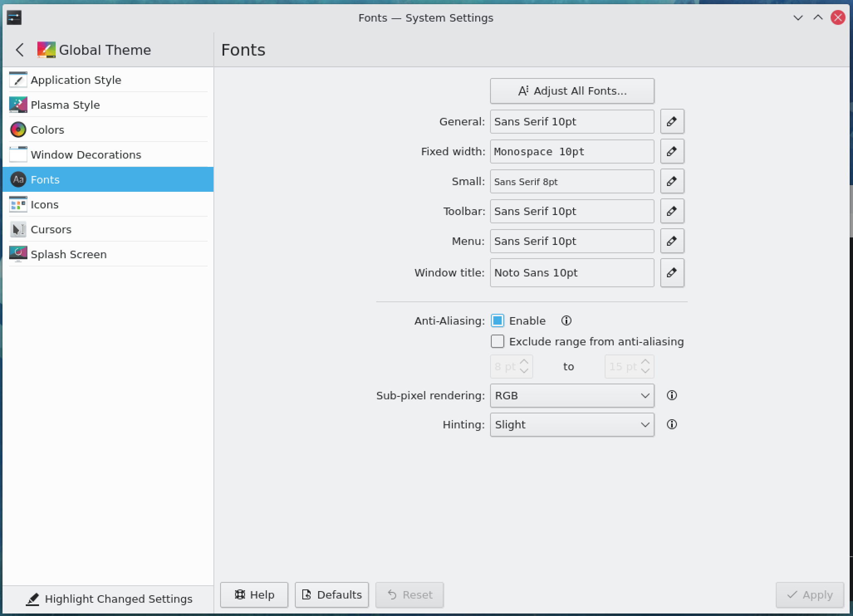Click the Icons sidebar icon

click(18, 205)
